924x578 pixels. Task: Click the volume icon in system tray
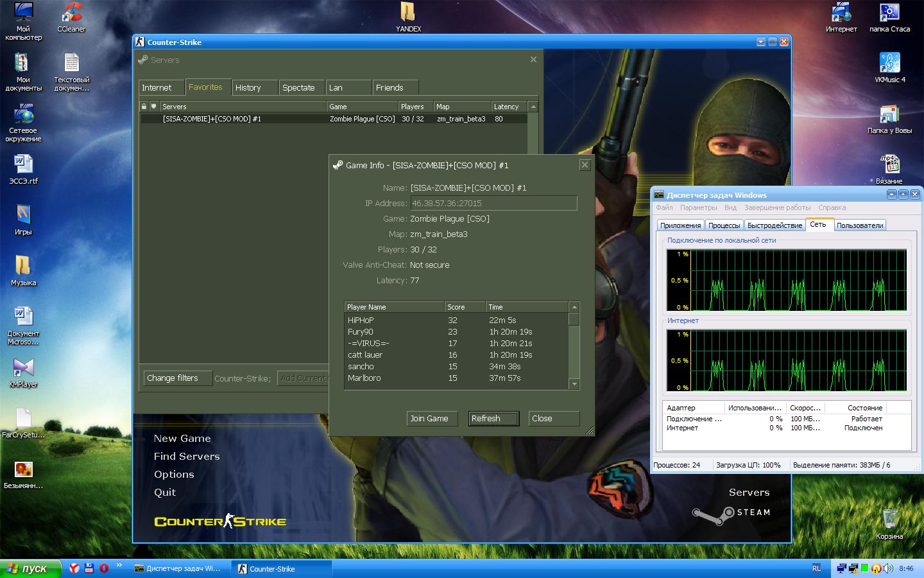point(888,568)
